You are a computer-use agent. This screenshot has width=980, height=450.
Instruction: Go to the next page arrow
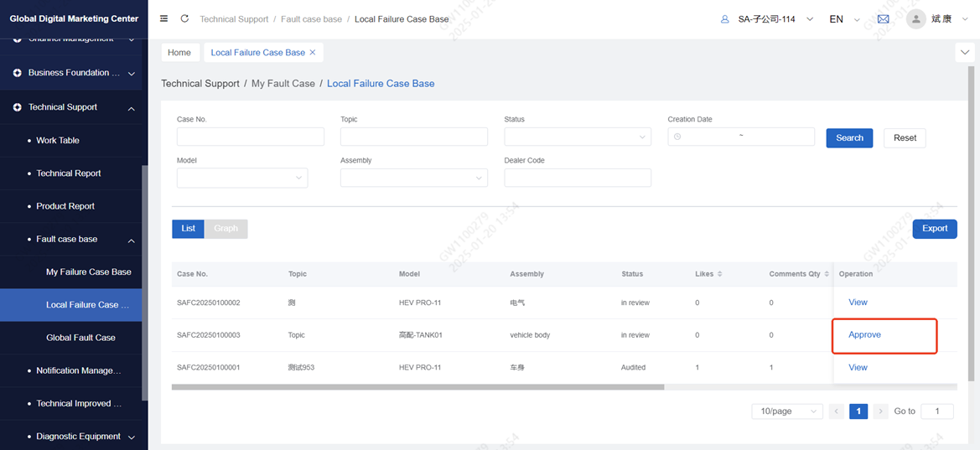pyautogui.click(x=880, y=411)
